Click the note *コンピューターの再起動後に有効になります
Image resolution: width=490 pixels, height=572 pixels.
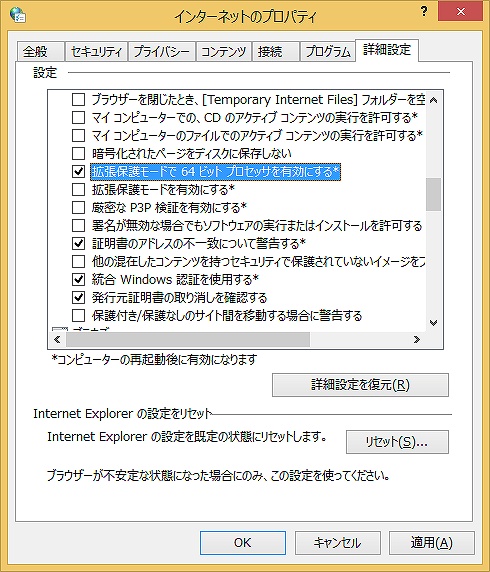(x=154, y=360)
